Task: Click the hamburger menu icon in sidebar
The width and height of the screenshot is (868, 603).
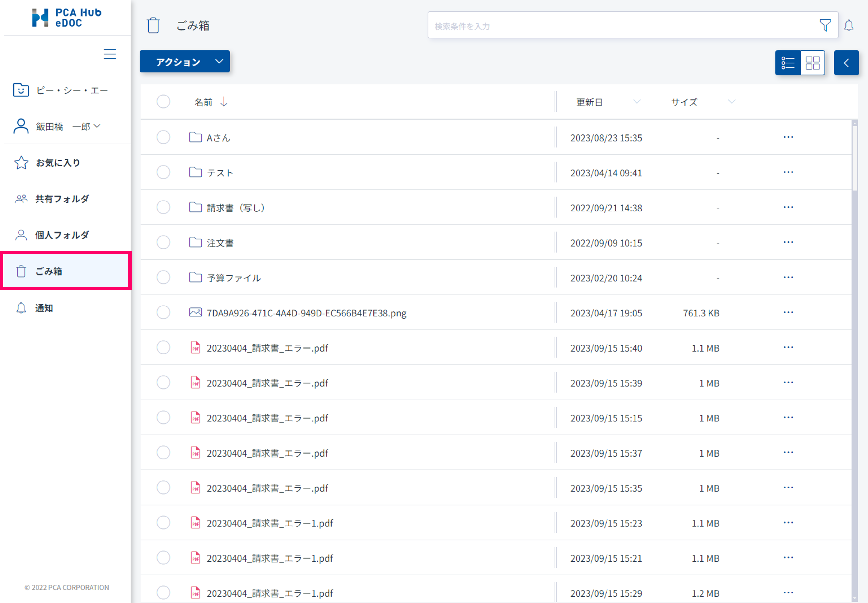Action: tap(110, 54)
